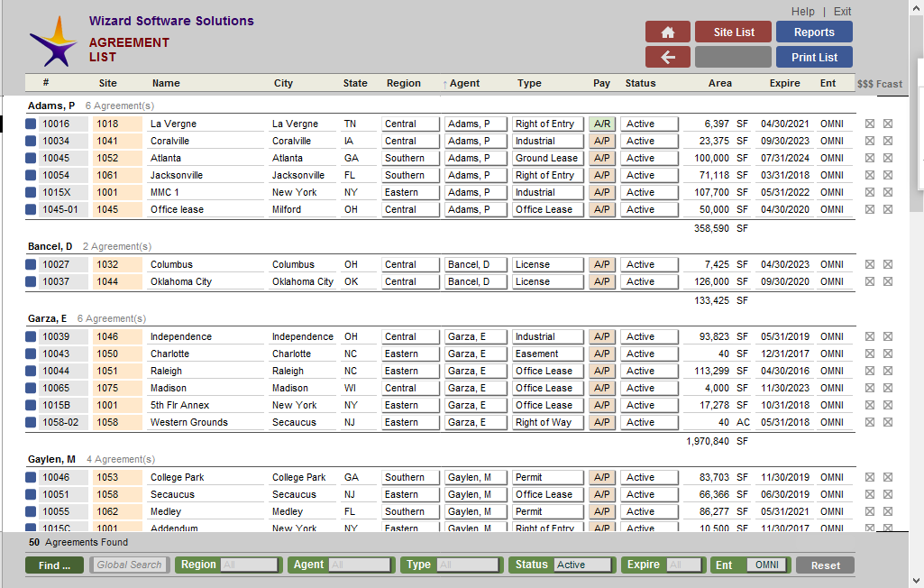This screenshot has height=588, width=924.
Task: Click the blue square for agreement 10037
Action: (x=31, y=282)
